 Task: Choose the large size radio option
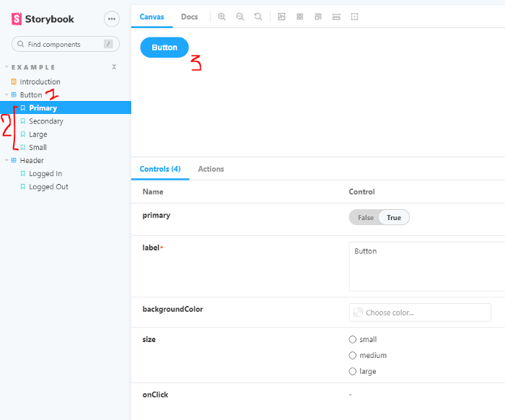(353, 371)
